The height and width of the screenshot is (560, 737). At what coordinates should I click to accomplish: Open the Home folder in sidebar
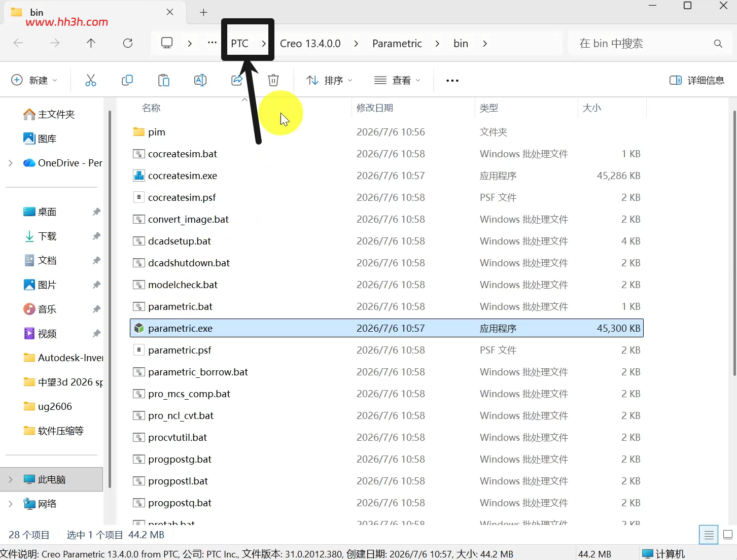pos(49,114)
